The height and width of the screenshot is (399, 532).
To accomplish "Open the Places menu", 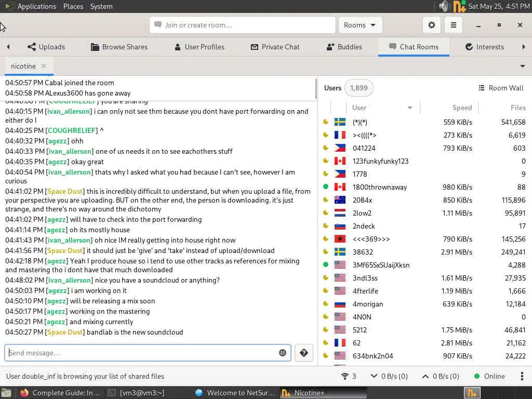I will [73, 6].
